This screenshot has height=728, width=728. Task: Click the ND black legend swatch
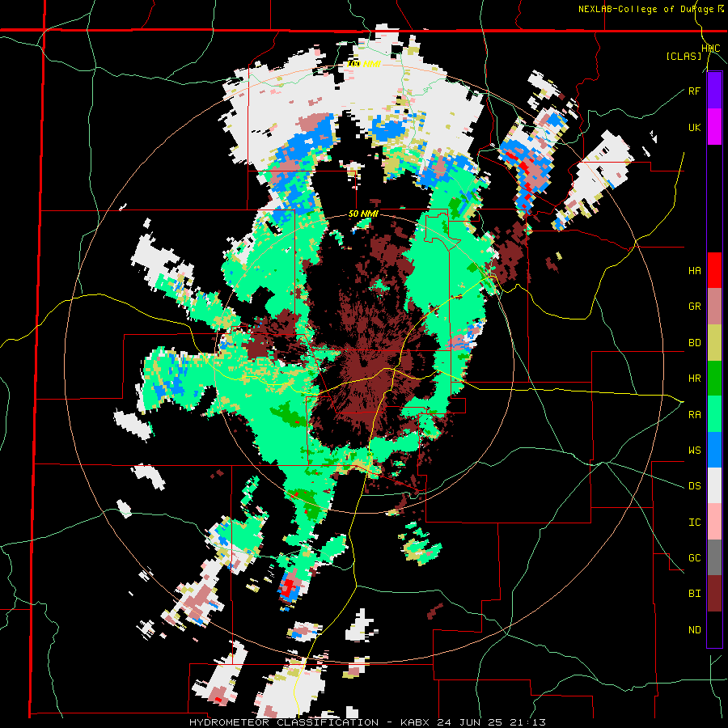point(714,629)
